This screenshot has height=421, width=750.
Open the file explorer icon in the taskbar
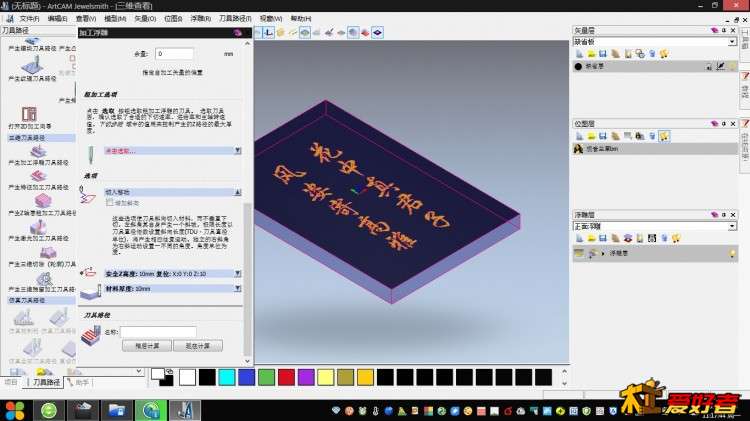(116, 410)
